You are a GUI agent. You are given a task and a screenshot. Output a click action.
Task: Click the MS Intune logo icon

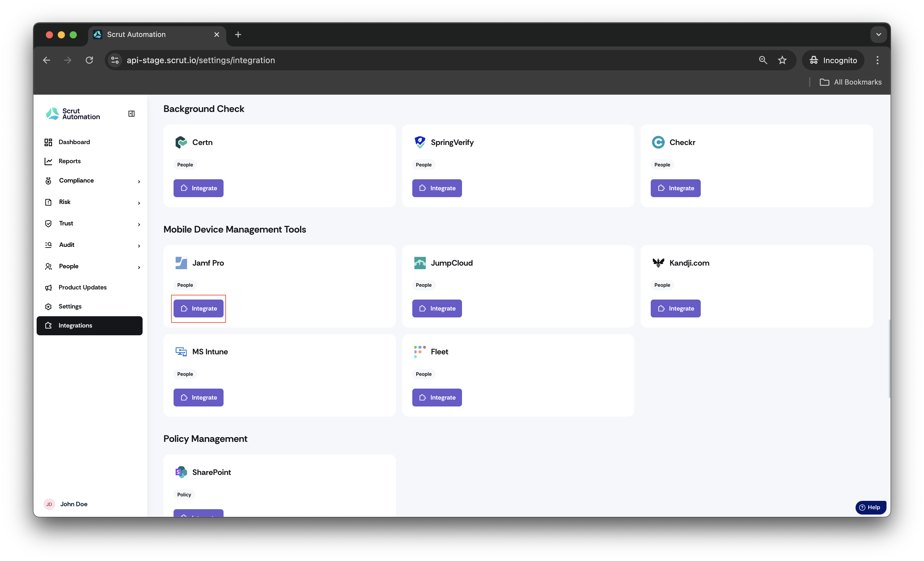click(x=181, y=352)
